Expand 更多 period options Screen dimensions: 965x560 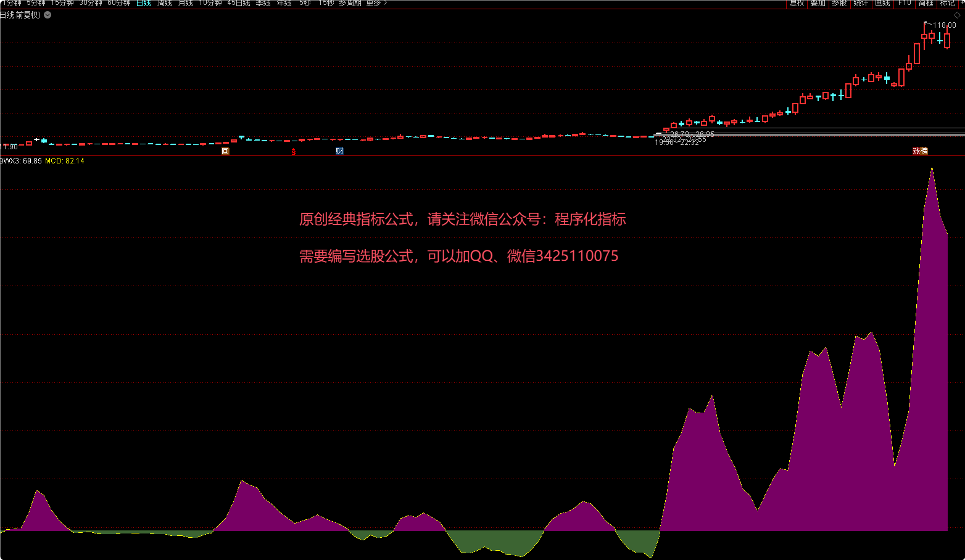tap(376, 3)
